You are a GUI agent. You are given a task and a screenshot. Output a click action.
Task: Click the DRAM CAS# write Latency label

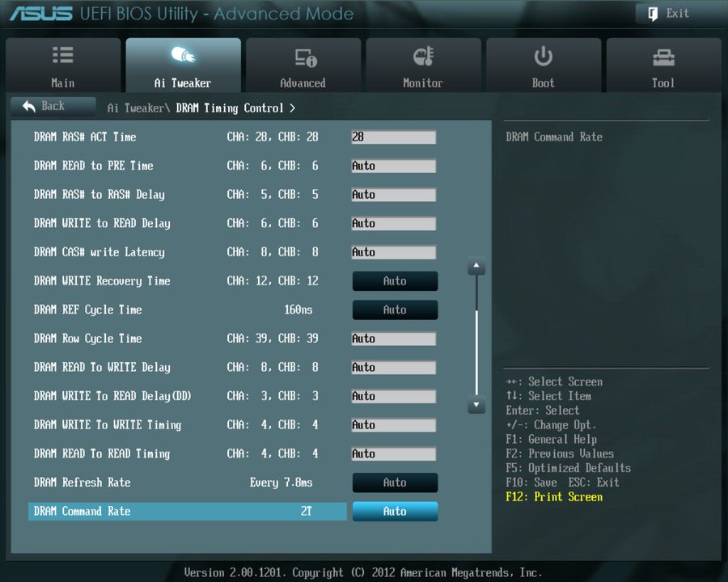click(99, 252)
